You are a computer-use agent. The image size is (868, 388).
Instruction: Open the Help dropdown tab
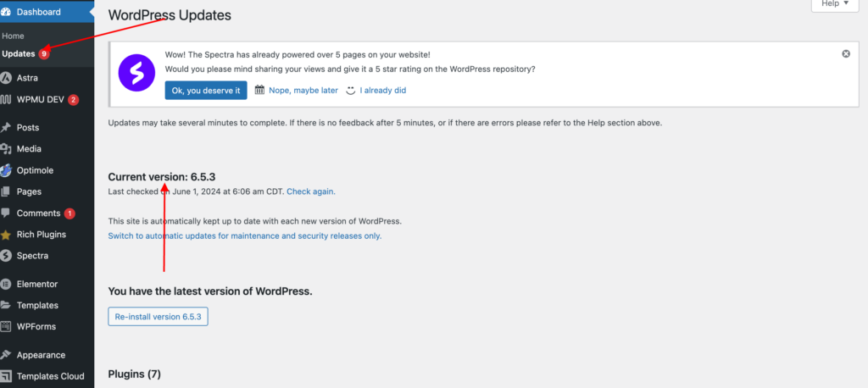(834, 4)
